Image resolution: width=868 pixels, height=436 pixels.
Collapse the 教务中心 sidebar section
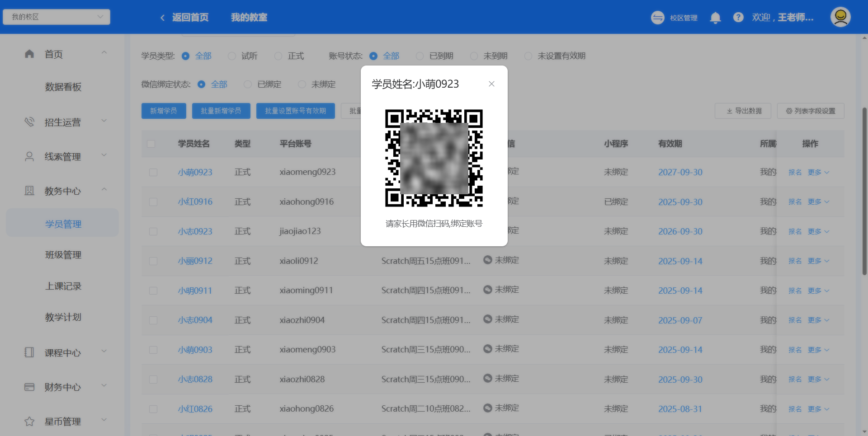click(x=104, y=189)
